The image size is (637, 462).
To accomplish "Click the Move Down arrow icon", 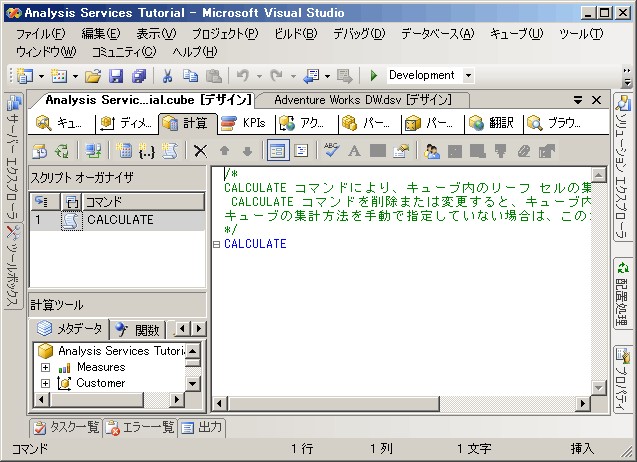I will (247, 151).
